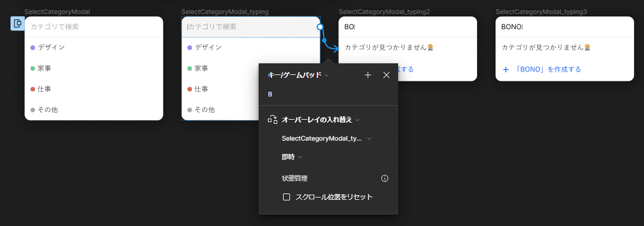The width and height of the screenshot is (644, 226).
Task: Click the red dot beside 仕事 in SelectCategoryModal
Action: click(x=33, y=89)
